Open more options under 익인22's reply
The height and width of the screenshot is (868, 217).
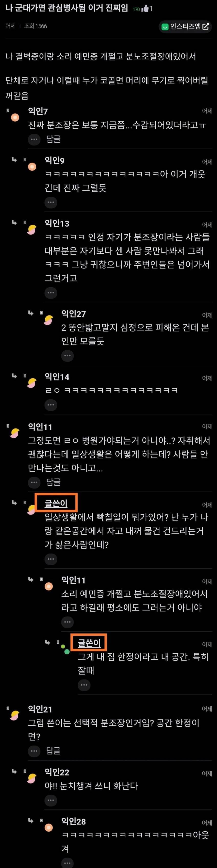(x=51, y=800)
